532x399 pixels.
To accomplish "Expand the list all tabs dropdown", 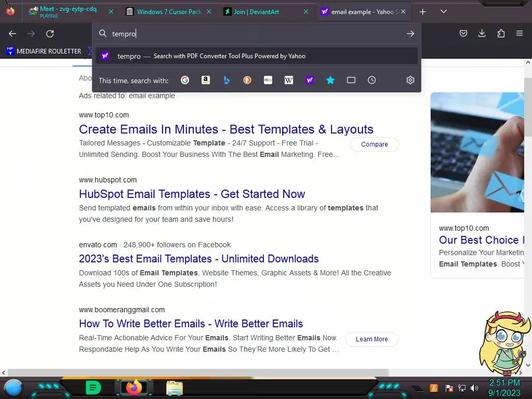I will [444, 11].
